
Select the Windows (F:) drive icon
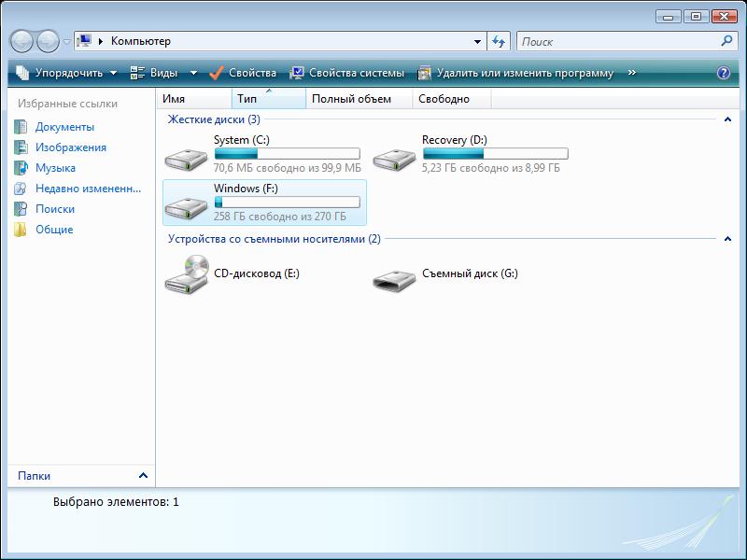tap(186, 207)
